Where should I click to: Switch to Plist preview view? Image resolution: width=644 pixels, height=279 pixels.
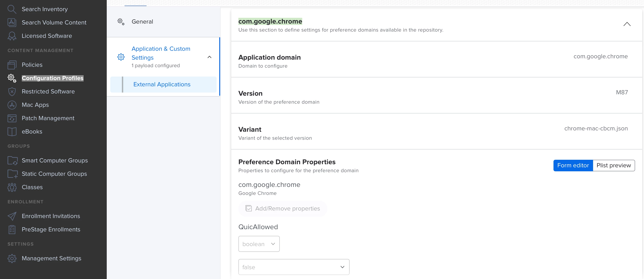coord(614,165)
